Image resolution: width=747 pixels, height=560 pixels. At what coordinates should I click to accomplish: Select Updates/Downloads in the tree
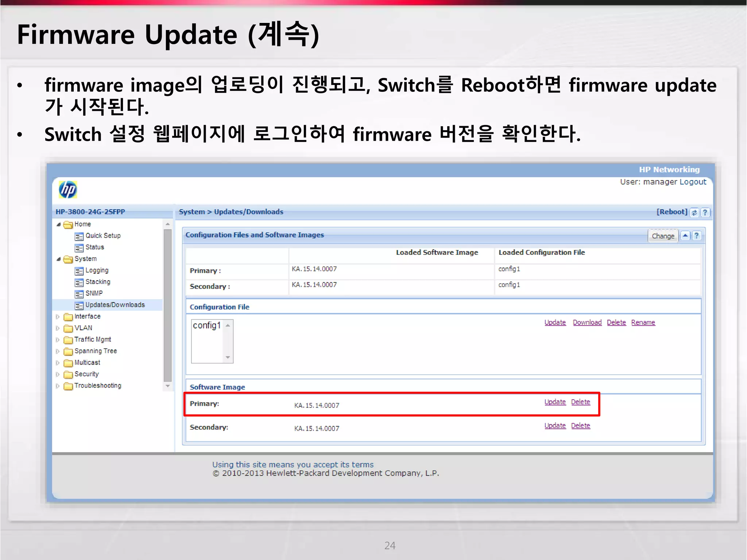click(x=115, y=305)
